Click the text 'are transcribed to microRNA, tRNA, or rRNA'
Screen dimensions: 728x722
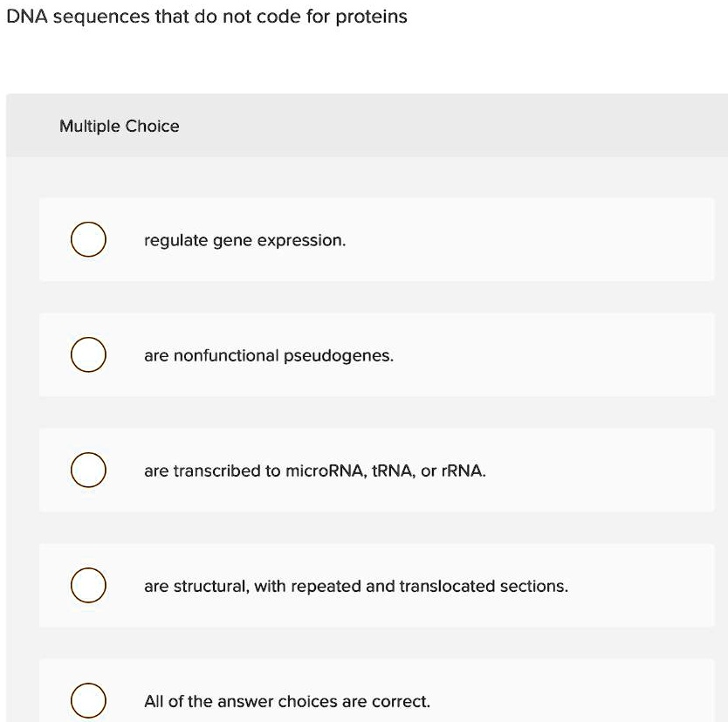coord(312,470)
